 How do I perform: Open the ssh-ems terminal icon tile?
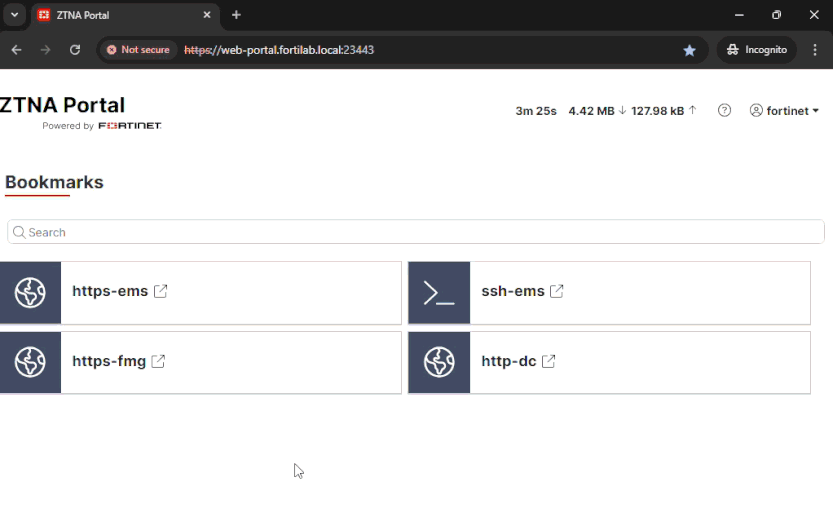(439, 292)
